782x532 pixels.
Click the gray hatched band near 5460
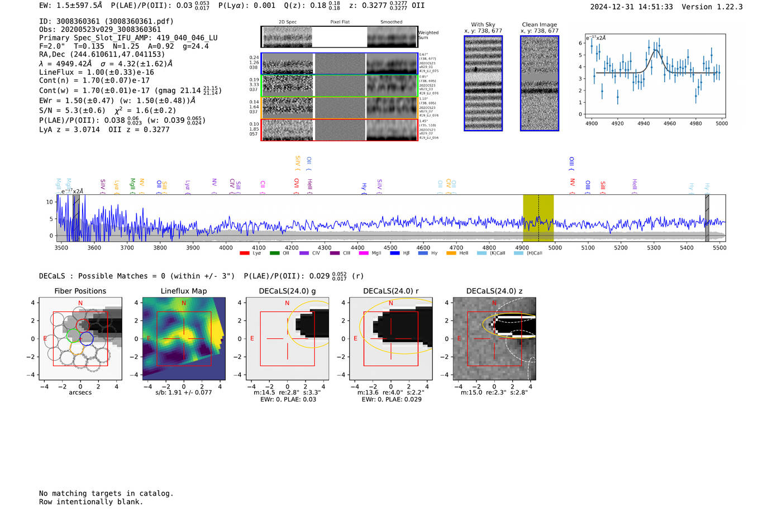(707, 218)
